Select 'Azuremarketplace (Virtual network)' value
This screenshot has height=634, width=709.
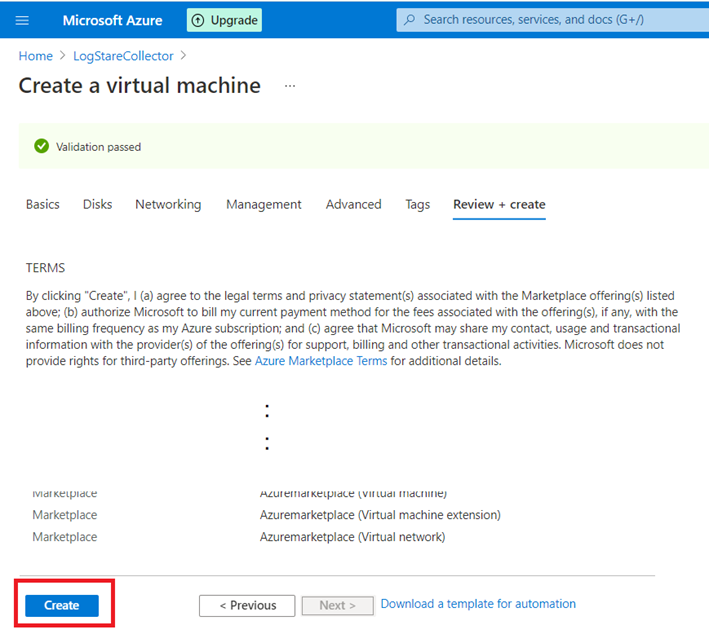coord(353,537)
